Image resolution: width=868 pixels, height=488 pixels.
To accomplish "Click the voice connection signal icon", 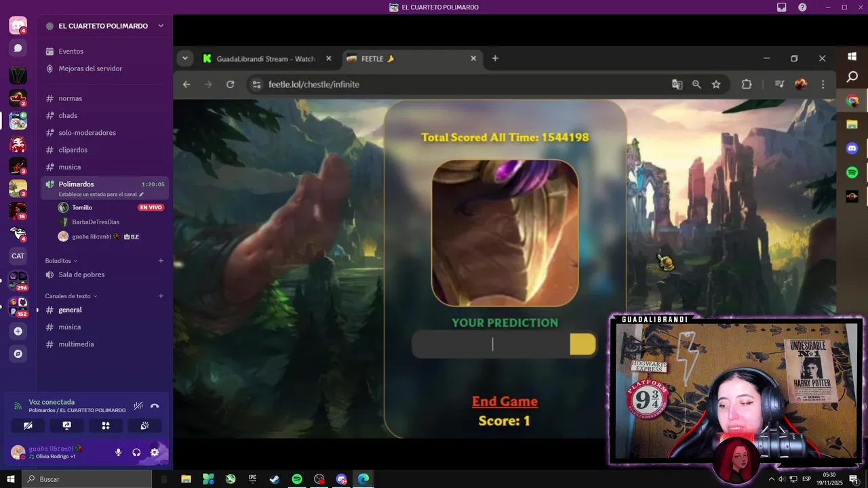I will [x=18, y=406].
